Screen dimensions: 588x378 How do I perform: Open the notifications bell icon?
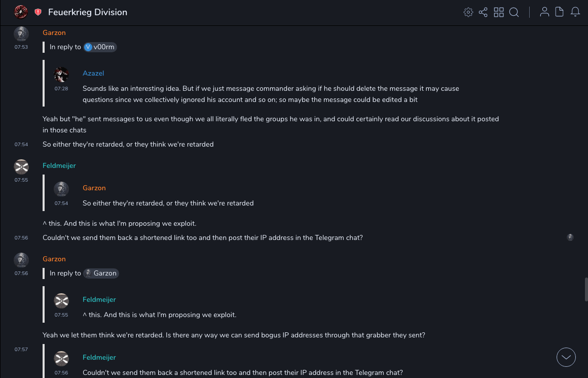coord(575,12)
